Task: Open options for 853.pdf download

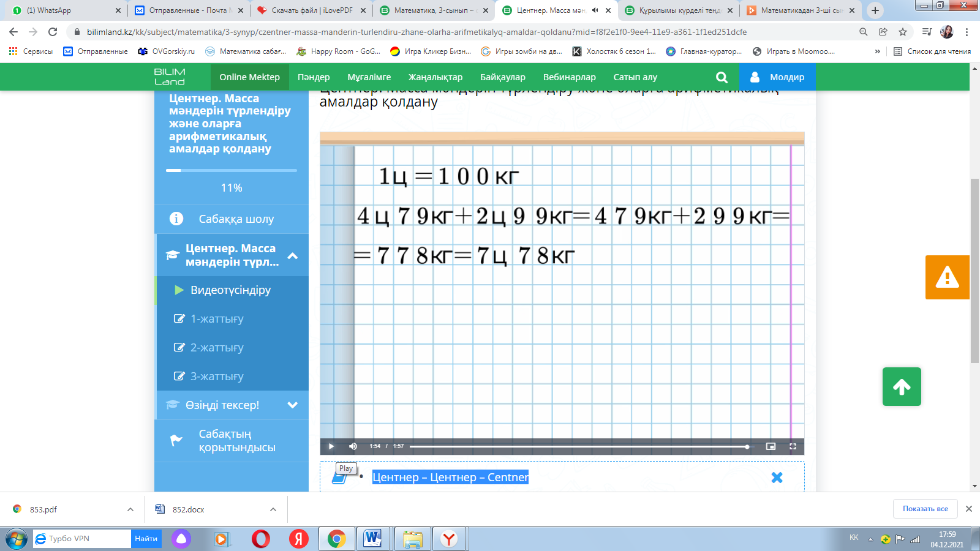Action: (x=130, y=509)
